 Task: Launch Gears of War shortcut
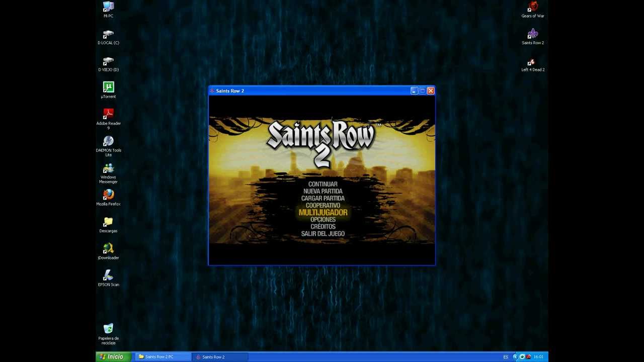[533, 10]
